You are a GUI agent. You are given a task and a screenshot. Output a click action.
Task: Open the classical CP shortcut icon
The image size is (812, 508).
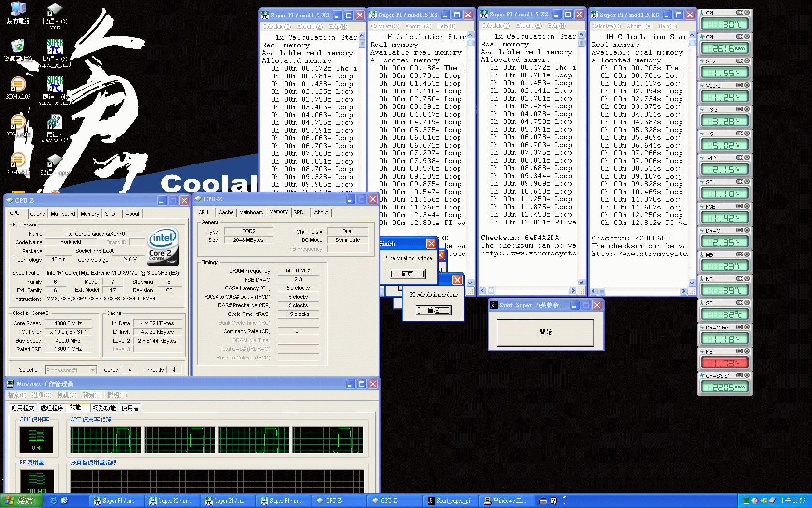tap(55, 129)
